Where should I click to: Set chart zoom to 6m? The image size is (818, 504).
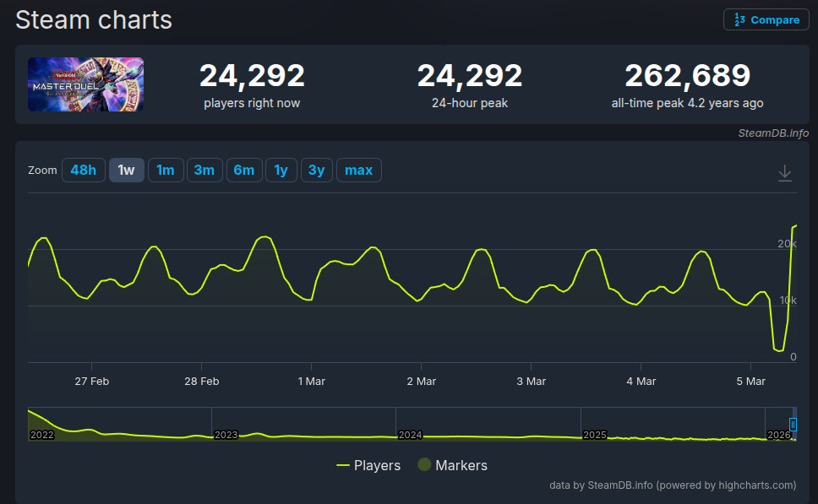click(244, 171)
